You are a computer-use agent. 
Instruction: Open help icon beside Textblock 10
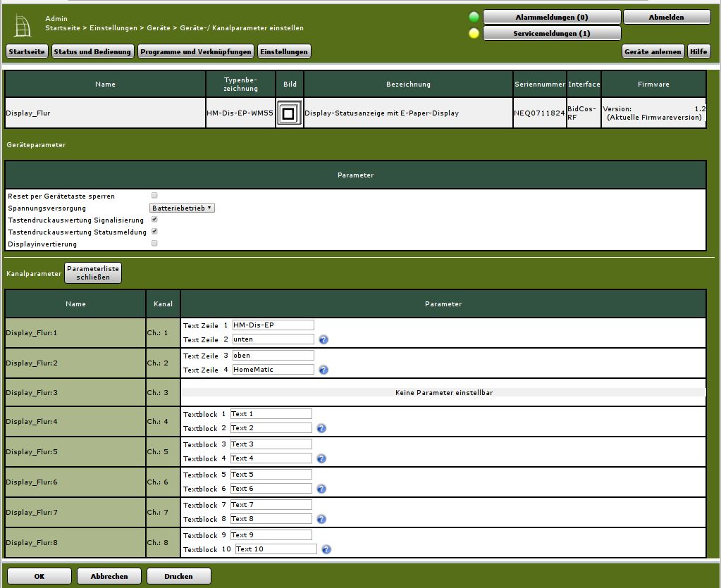326,549
